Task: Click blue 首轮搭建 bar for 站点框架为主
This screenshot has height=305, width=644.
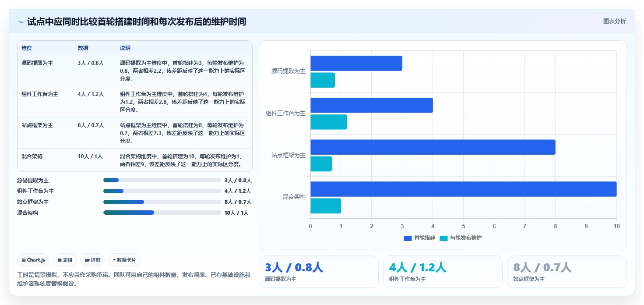Action: coord(433,147)
